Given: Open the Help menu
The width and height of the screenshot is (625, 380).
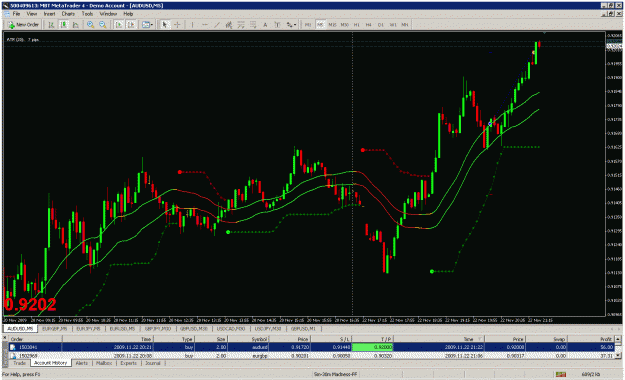Looking at the screenshot, I should [x=128, y=14].
